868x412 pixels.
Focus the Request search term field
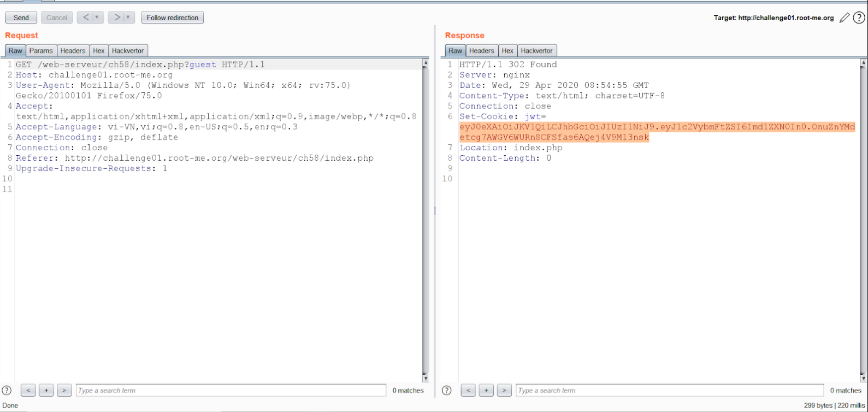click(x=231, y=390)
